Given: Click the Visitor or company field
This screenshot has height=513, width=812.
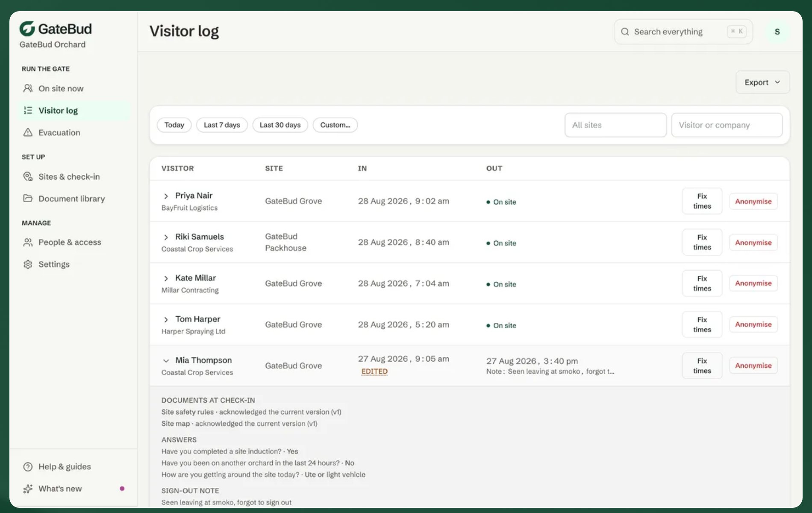Looking at the screenshot, I should pyautogui.click(x=727, y=125).
